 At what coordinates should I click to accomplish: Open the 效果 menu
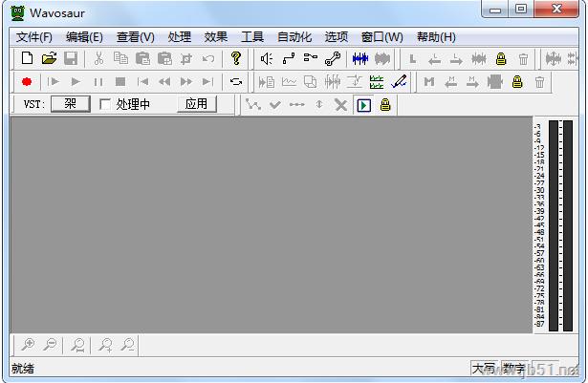coord(216,37)
